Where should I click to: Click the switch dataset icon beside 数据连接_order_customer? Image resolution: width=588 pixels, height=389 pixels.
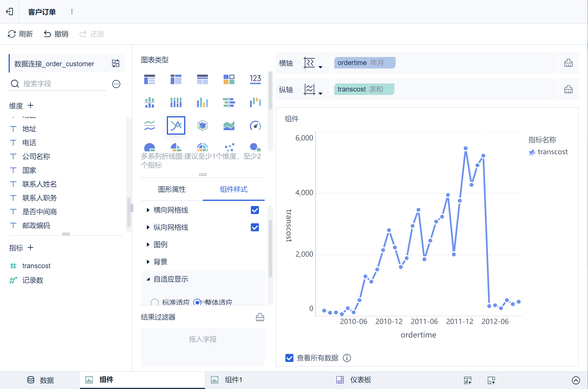pos(116,63)
